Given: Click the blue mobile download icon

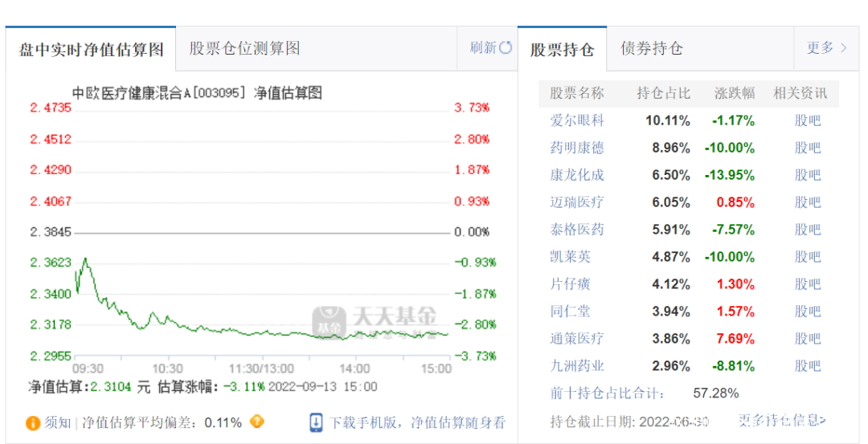Looking at the screenshot, I should point(317,422).
